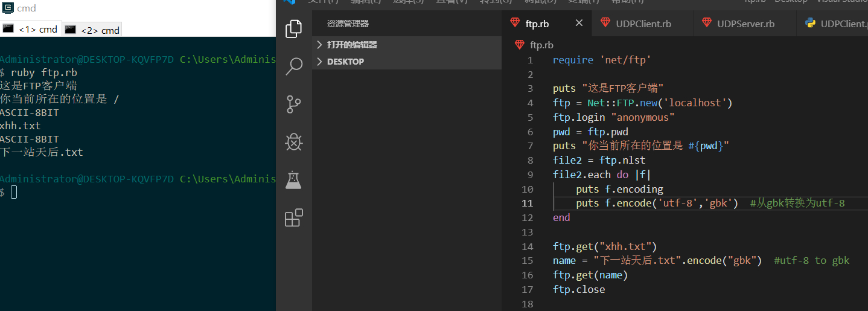868x311 pixels.
Task: Click 'localhost' string in Net::FTP.new line
Action: coord(697,103)
